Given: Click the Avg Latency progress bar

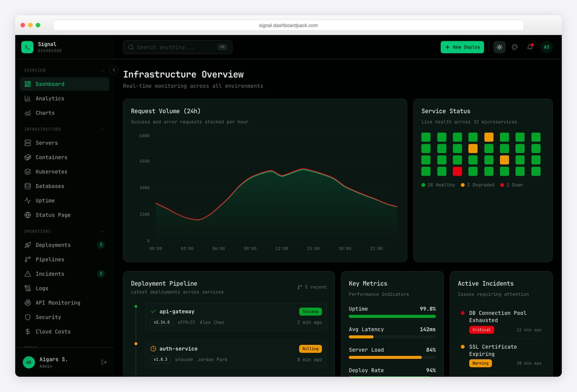Looking at the screenshot, I should pyautogui.click(x=392, y=337).
